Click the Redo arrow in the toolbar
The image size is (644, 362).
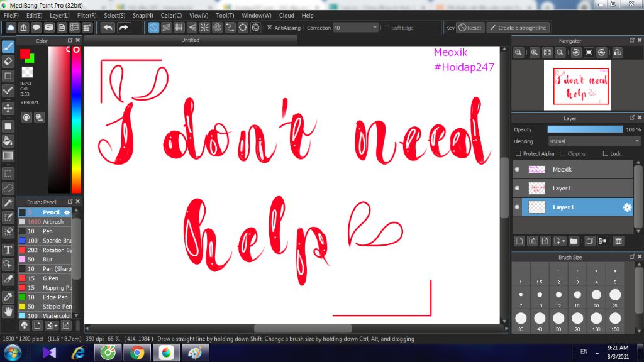[x=123, y=28]
